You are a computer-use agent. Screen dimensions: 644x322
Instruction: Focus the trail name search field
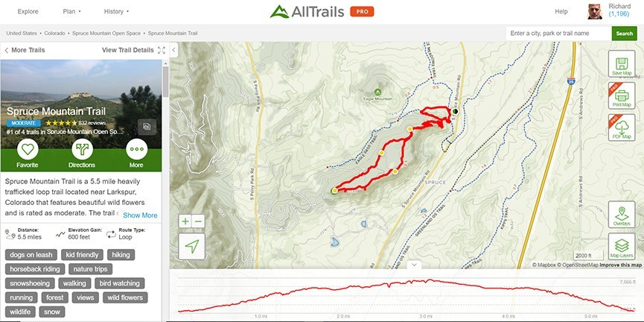[558, 34]
